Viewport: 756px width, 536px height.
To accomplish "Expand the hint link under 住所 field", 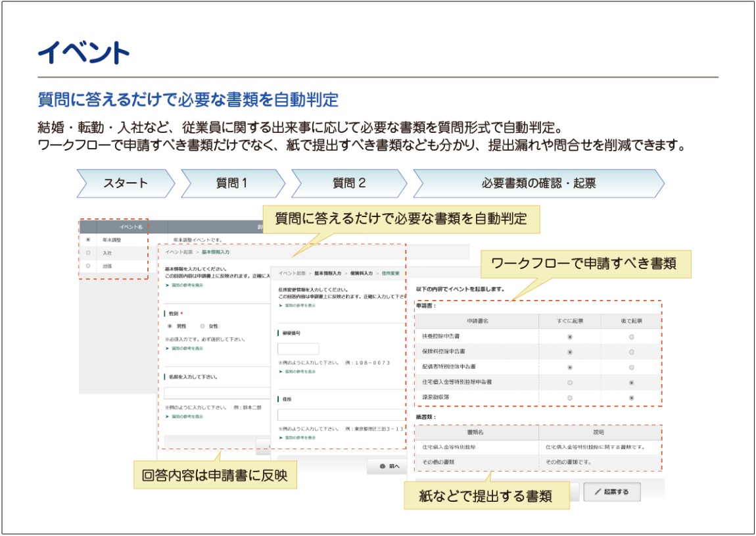I will click(x=300, y=437).
